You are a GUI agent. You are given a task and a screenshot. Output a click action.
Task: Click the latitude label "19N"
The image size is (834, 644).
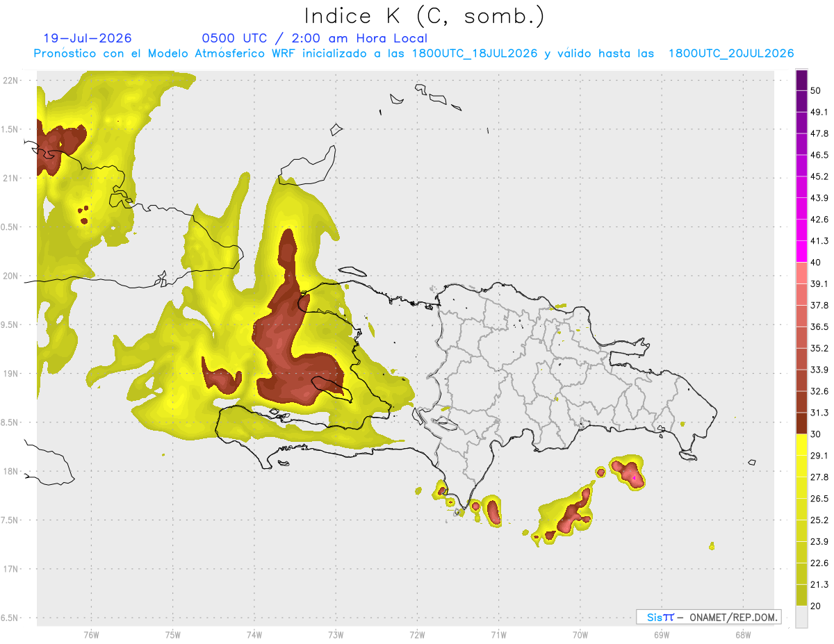click(x=10, y=374)
